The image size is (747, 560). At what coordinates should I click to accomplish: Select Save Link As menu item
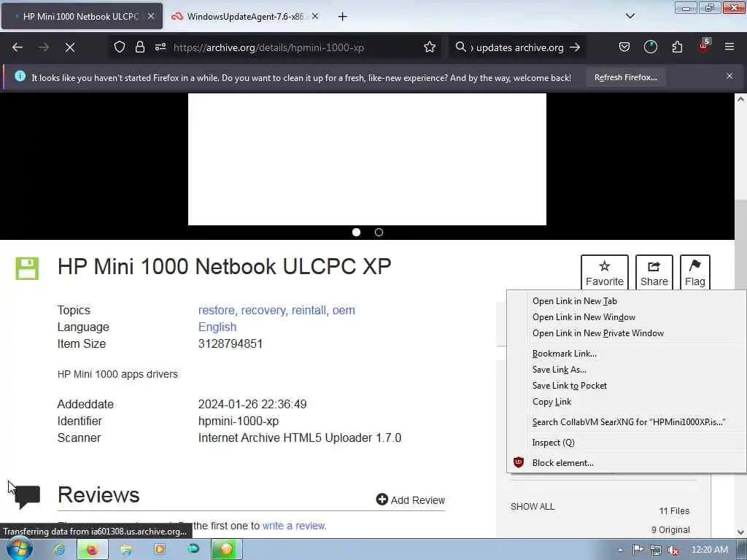(x=627, y=370)
